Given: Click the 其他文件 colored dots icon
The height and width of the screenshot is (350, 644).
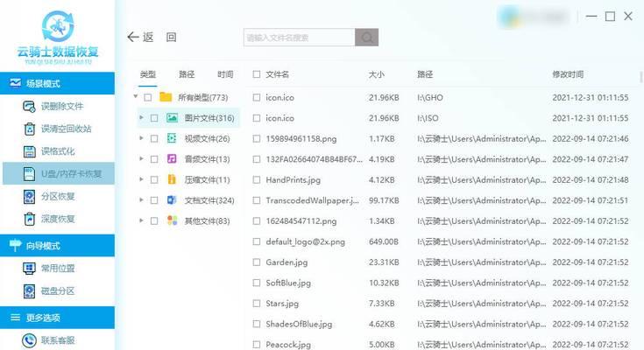Looking at the screenshot, I should pos(172,220).
